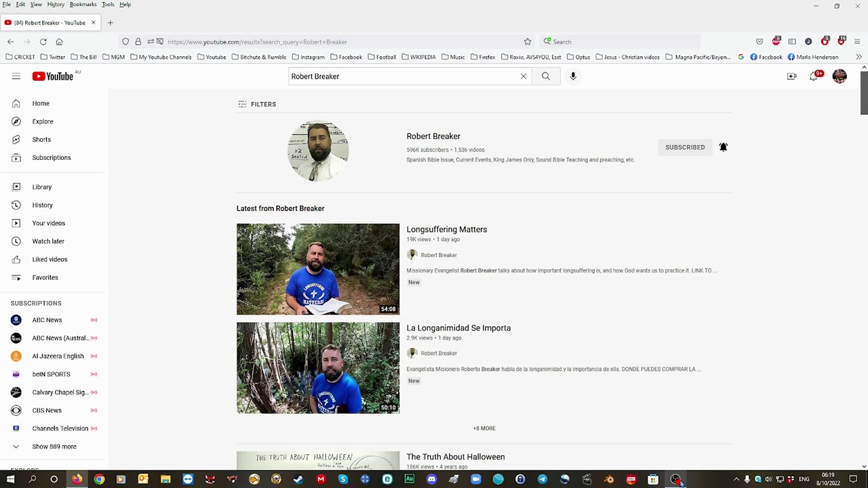The height and width of the screenshot is (488, 868).
Task: Click the Firefox Search box
Action: click(x=620, y=42)
